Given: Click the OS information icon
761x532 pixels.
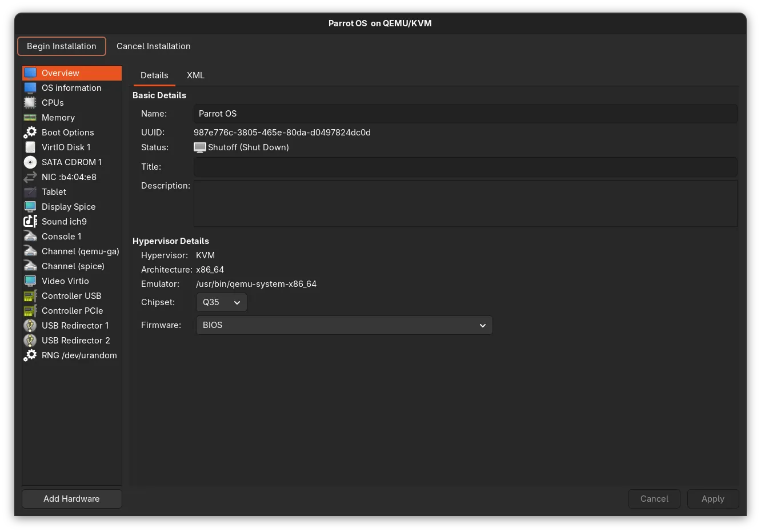Looking at the screenshot, I should click(x=30, y=88).
